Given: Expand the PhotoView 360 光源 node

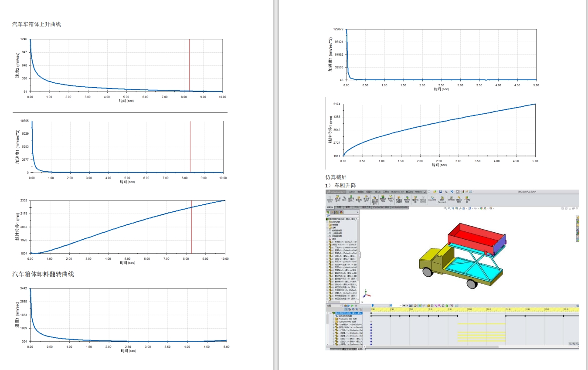Looking at the screenshot, I should 333,319.
